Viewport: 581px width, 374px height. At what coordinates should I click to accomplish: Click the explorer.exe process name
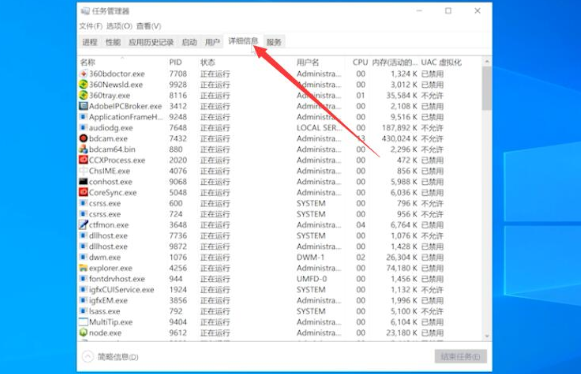(110, 268)
